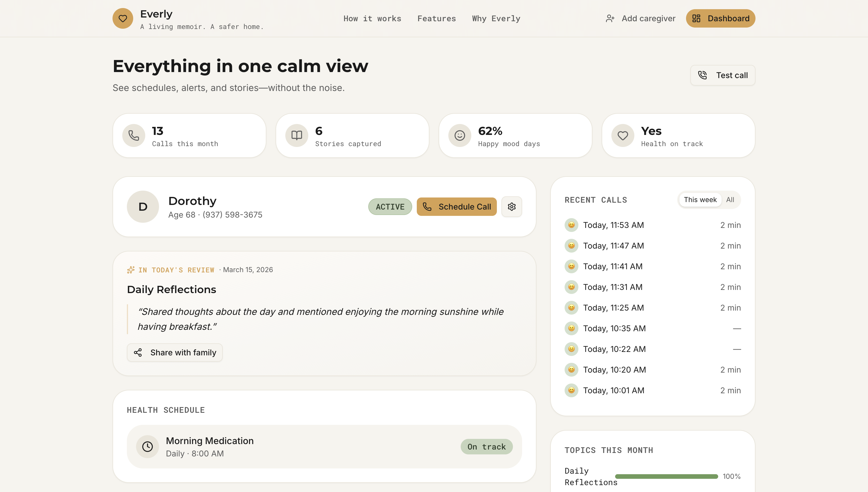
Task: Click mood emoji for 11:53 AM call
Action: click(571, 225)
